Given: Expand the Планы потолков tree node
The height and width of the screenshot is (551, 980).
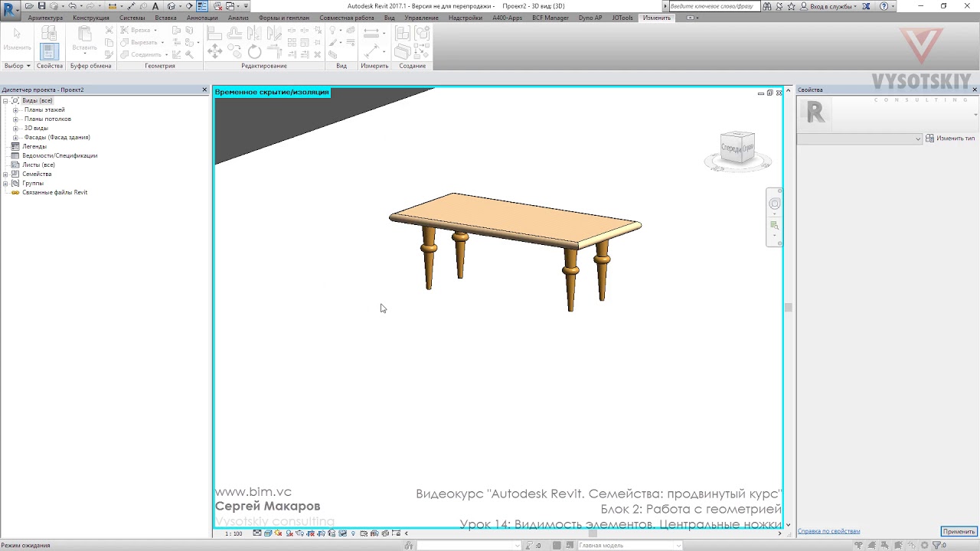Looking at the screenshot, I should pyautogui.click(x=15, y=119).
